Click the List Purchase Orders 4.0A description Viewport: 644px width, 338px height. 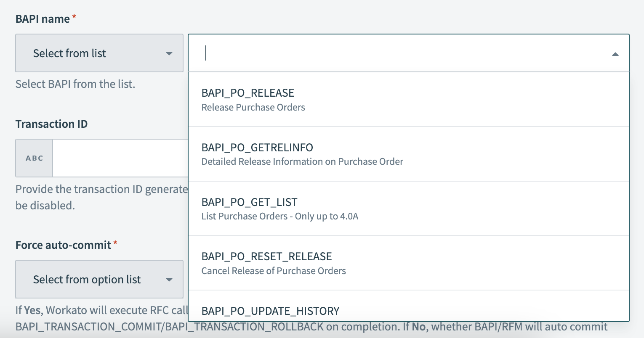(279, 216)
